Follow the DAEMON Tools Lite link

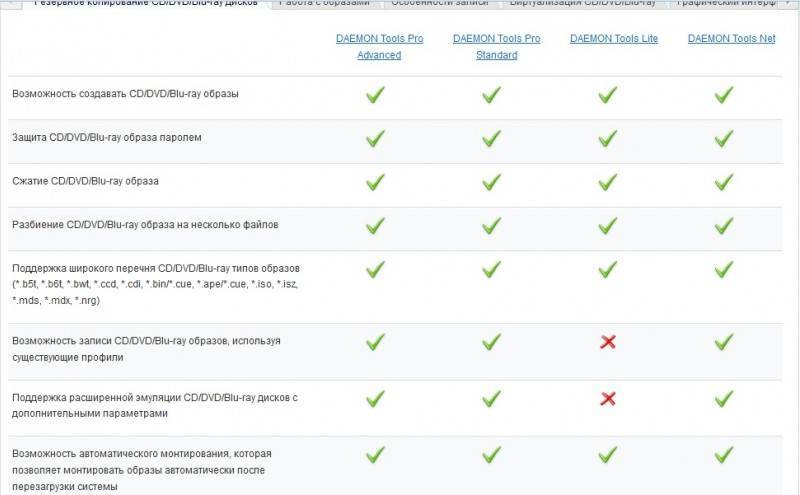[614, 39]
